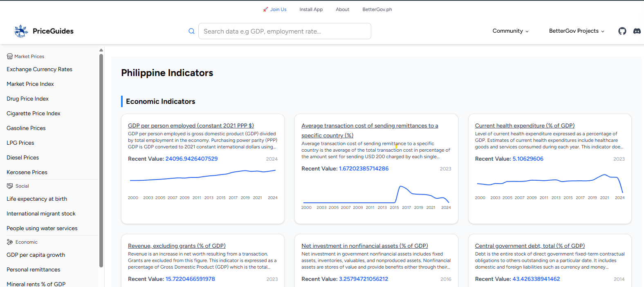Open Current health expenditure indicator

coord(525,126)
